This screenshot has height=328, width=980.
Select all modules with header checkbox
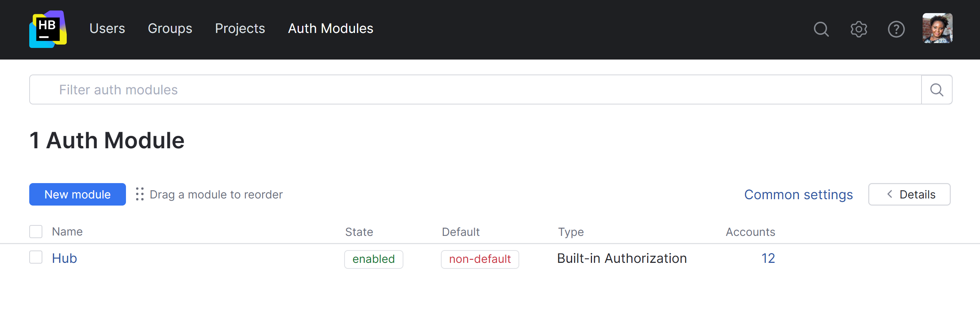coord(36,231)
